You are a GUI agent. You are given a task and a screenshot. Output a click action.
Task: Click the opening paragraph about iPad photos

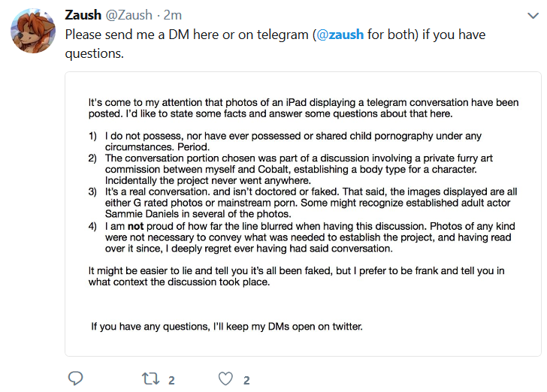(304, 108)
